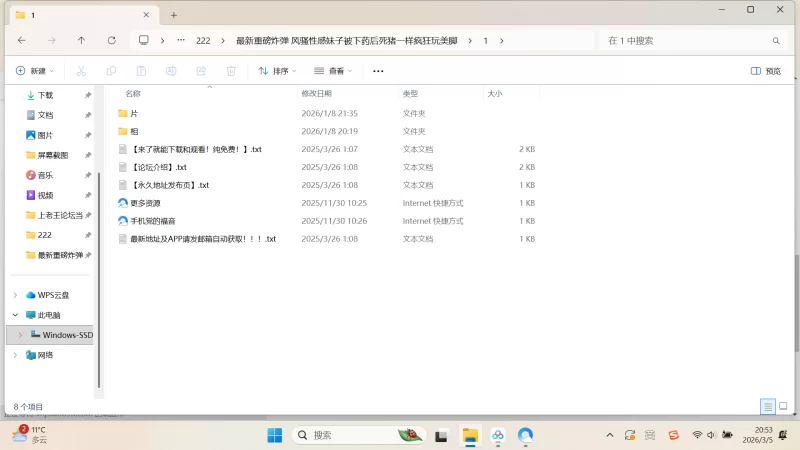Viewport: 800px width, 450px height.
Task: Click the Delete trash icon in the toolbar
Action: pyautogui.click(x=231, y=71)
